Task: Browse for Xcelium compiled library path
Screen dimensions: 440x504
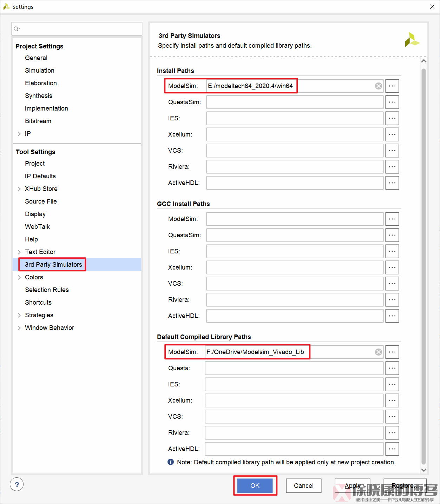Action: [x=392, y=400]
